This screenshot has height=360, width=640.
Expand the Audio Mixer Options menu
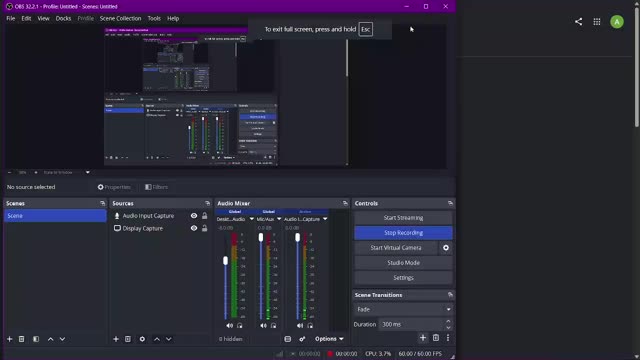(x=329, y=339)
